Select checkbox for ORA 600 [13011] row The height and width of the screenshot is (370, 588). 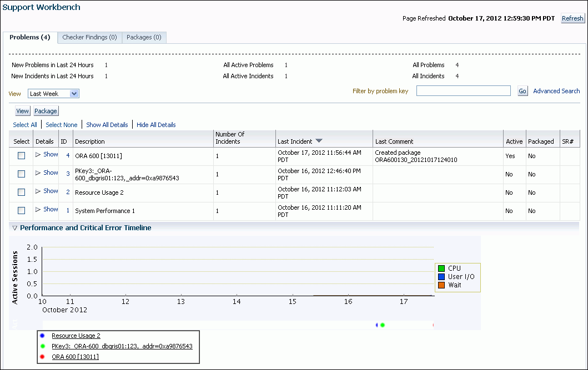(x=21, y=156)
